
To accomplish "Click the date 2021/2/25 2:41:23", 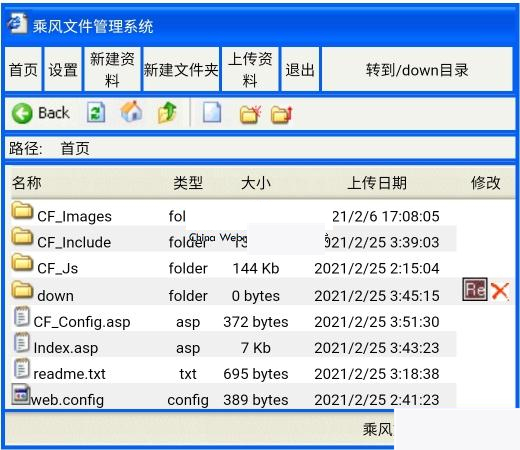I will point(377,400).
